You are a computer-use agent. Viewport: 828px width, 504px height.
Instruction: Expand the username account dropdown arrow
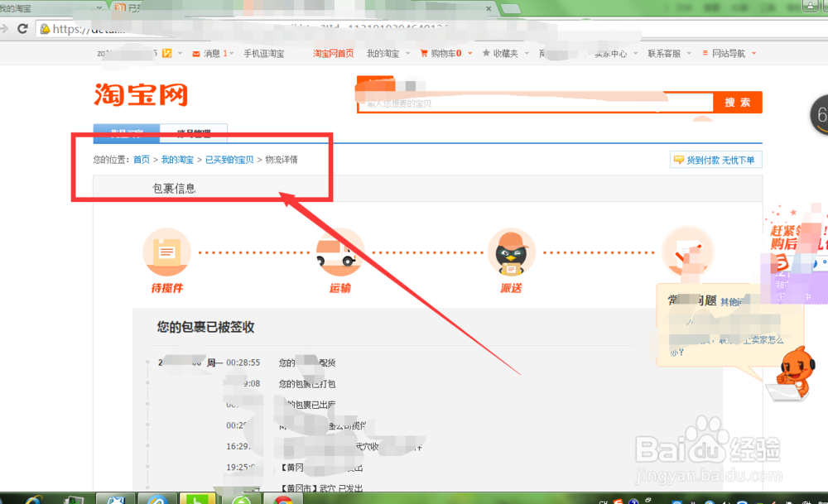point(180,53)
